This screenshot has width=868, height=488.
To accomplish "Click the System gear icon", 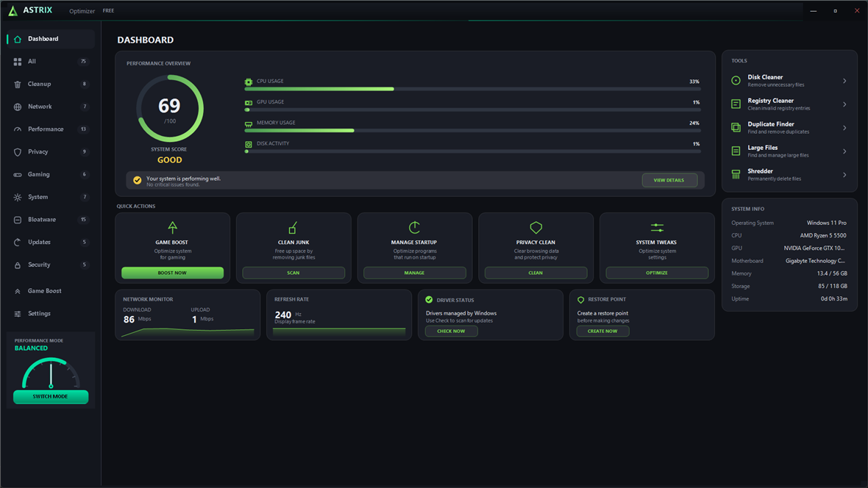I will point(18,197).
